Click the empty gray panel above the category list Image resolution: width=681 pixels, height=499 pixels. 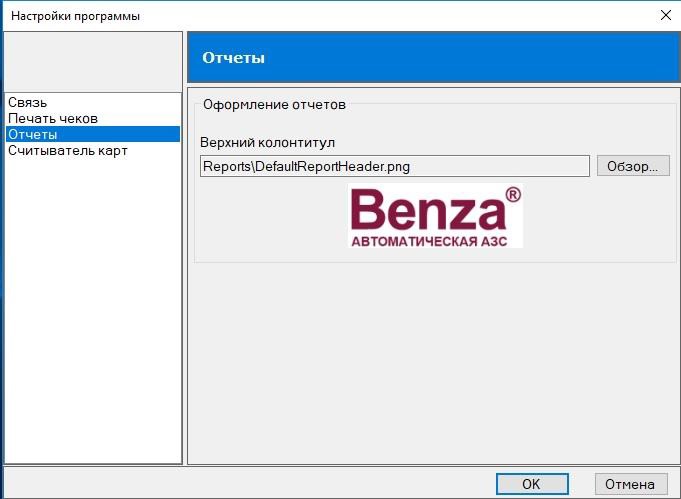93,62
